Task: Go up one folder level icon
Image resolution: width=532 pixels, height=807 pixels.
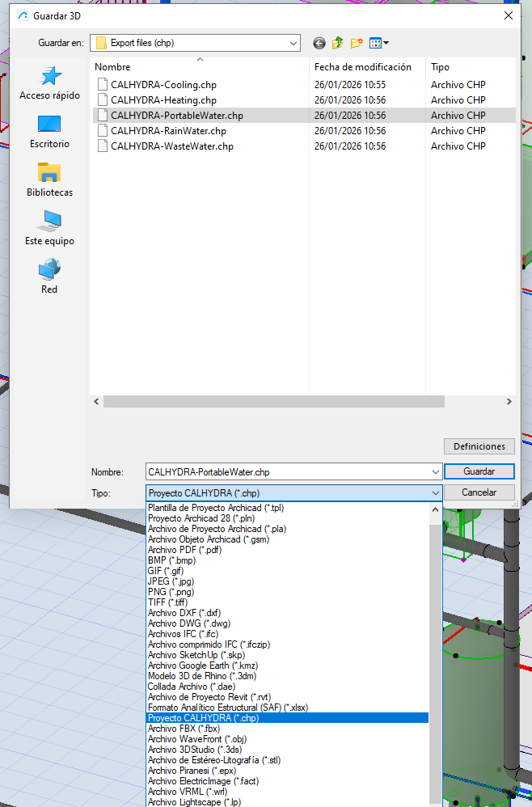Action: [337, 43]
